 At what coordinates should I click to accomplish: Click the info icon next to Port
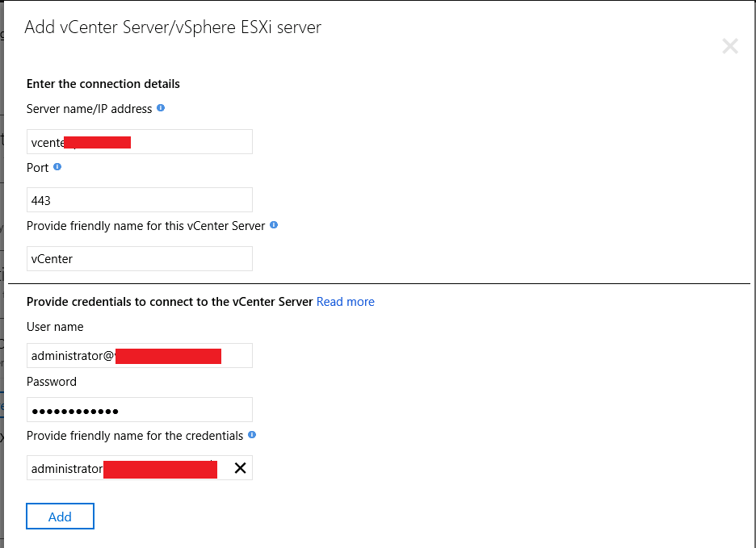click(x=57, y=167)
